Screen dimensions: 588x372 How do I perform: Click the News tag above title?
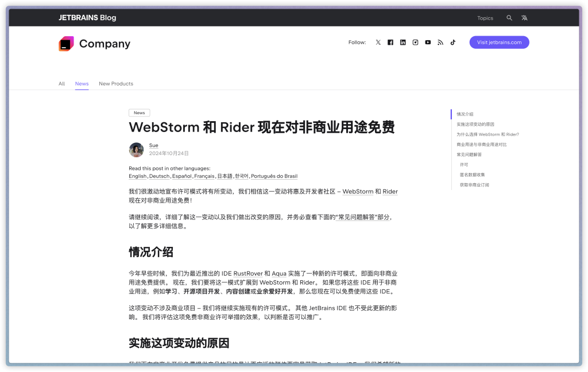click(x=140, y=113)
